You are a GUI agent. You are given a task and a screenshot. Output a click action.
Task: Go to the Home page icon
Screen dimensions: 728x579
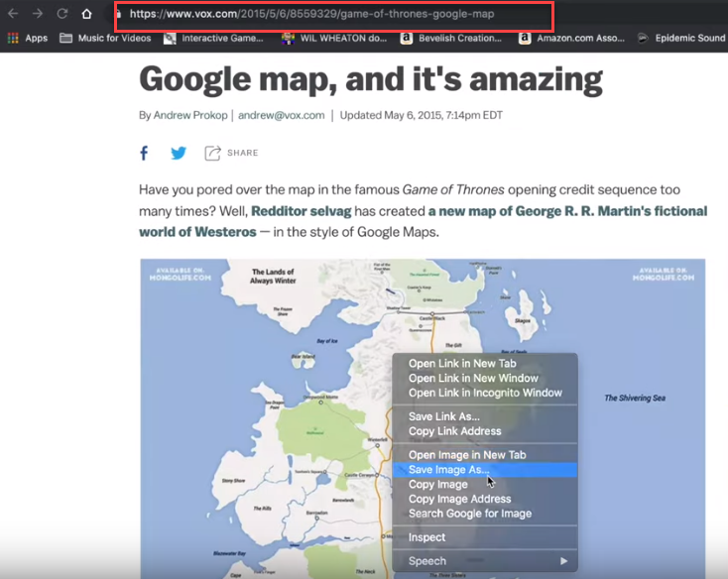point(87,14)
